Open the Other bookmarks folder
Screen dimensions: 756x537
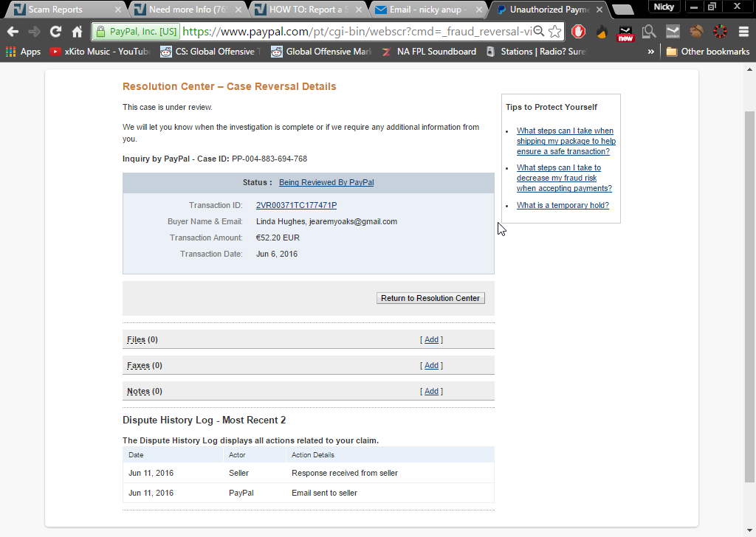point(707,52)
